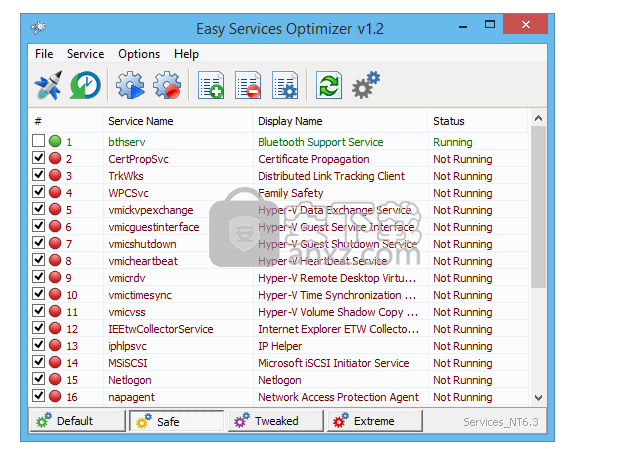Viewport: 635px width, 457px height.
Task: Start service using gear play icon
Action: [131, 86]
